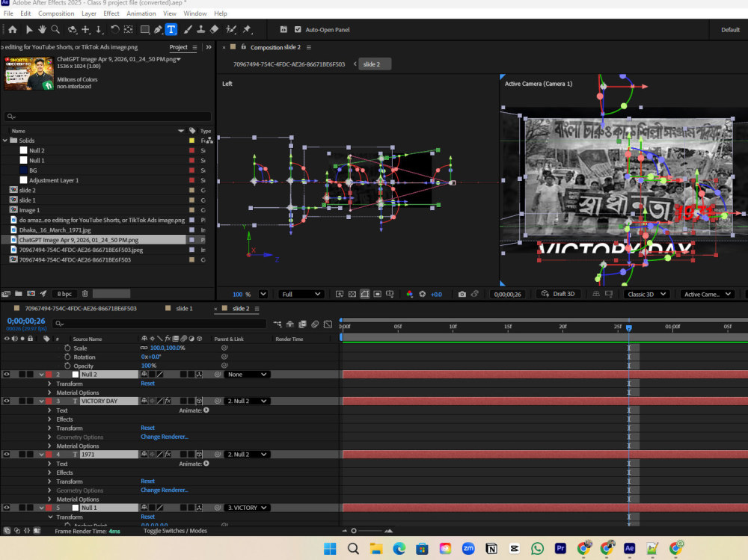This screenshot has height=560, width=748.
Task: Open Windows Start menu
Action: click(x=330, y=549)
